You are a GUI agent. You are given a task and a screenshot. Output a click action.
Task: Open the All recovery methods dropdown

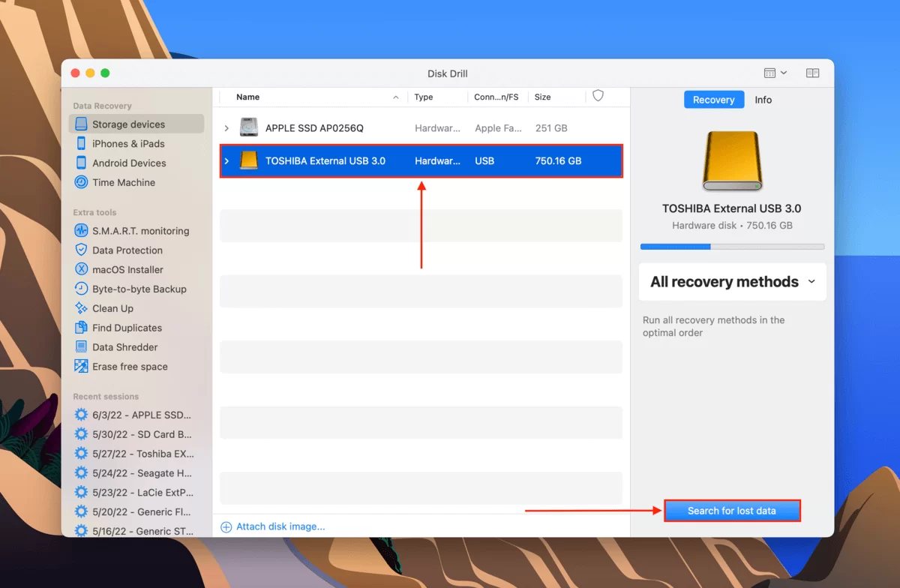click(731, 281)
